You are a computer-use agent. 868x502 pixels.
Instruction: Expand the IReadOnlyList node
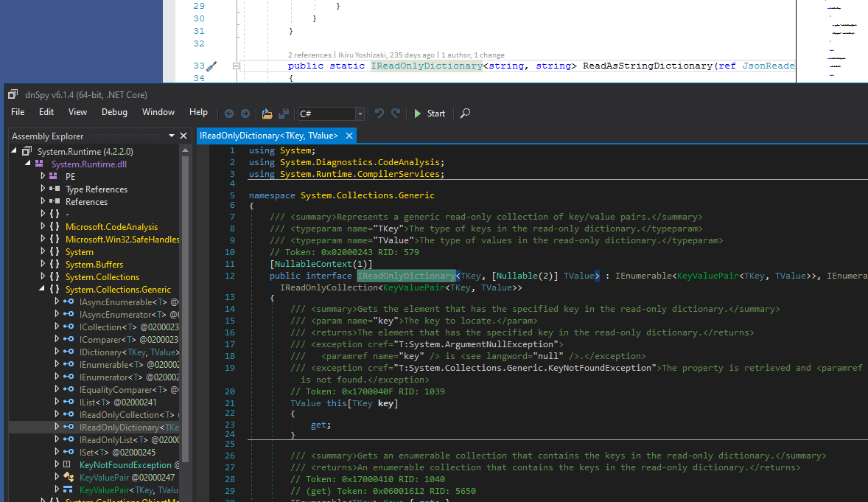[x=57, y=439]
